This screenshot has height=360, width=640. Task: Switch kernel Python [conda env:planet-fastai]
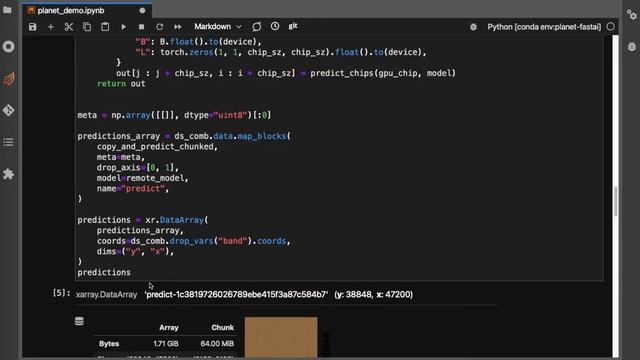[x=544, y=27]
